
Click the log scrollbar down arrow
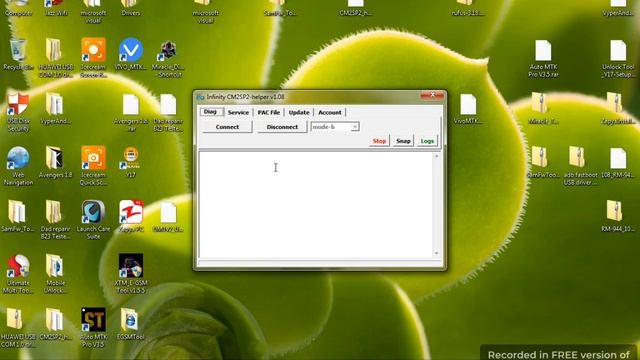(x=436, y=253)
